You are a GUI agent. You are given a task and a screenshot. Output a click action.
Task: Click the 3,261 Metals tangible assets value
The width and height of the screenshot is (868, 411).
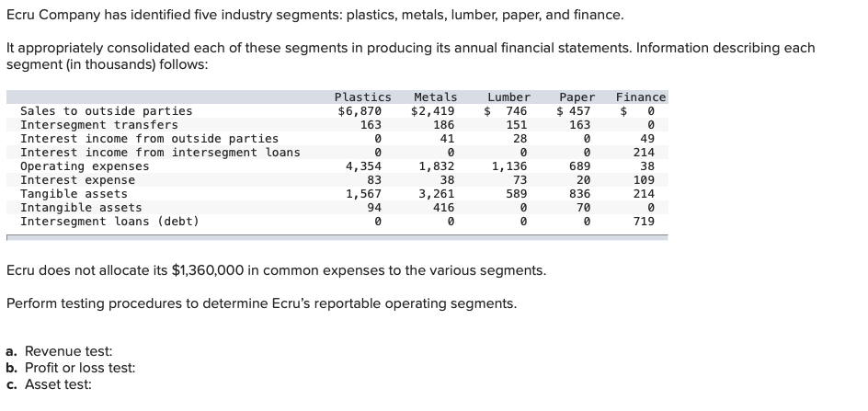tap(436, 194)
